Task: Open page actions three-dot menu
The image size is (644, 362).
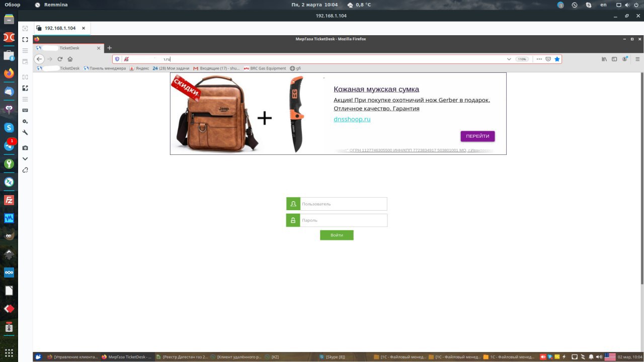Action: (x=539, y=59)
